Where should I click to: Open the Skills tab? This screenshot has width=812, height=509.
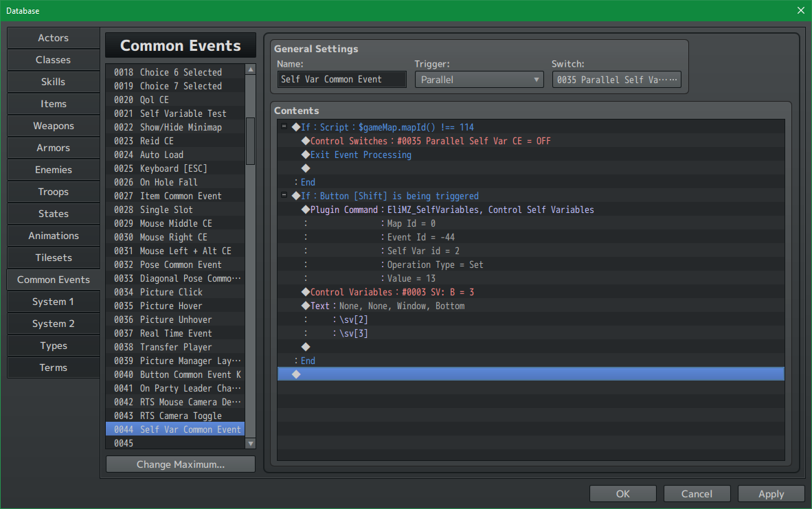(54, 82)
